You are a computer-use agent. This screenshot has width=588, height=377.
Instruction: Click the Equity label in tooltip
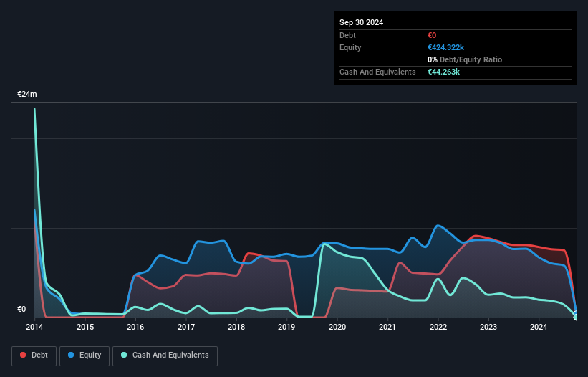(350, 47)
